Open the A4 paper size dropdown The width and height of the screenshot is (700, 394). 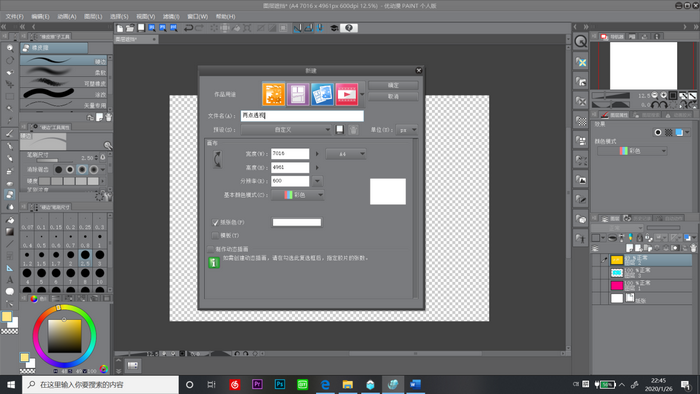(346, 154)
